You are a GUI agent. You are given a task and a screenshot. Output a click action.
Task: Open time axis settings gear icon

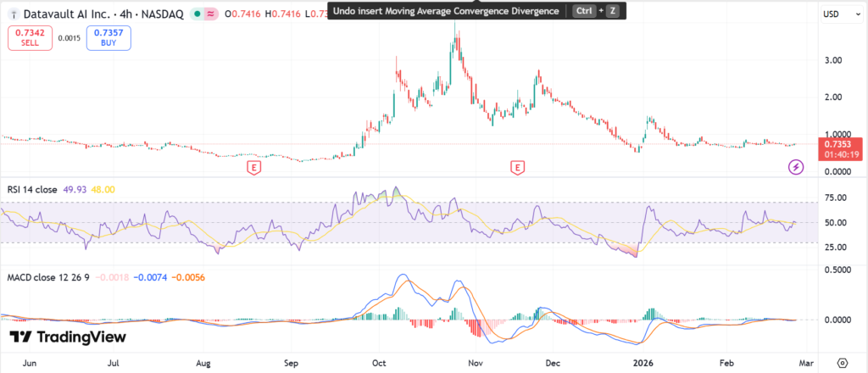(842, 362)
